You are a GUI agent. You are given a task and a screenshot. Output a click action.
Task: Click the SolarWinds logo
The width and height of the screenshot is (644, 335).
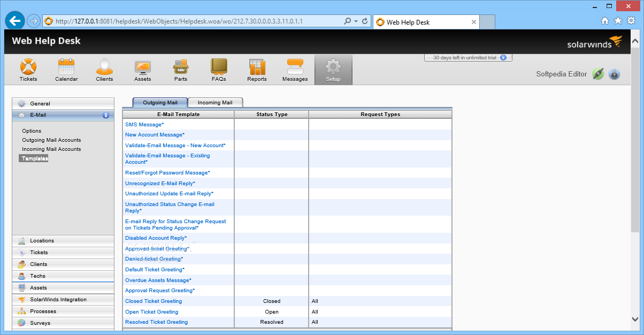click(x=595, y=42)
